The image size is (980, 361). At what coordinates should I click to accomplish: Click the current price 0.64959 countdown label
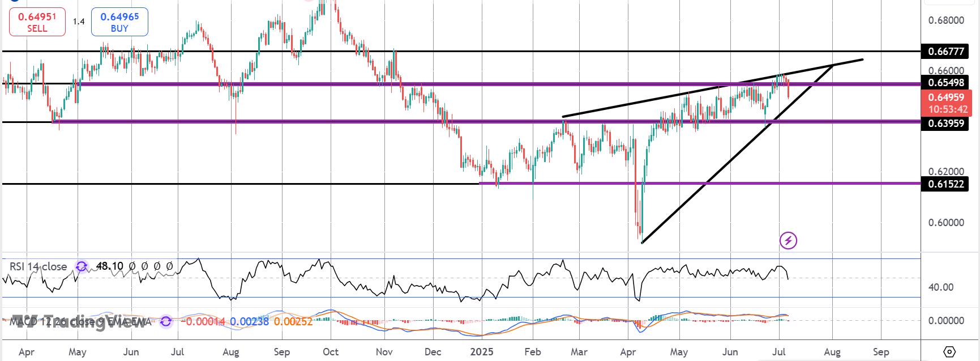click(945, 103)
